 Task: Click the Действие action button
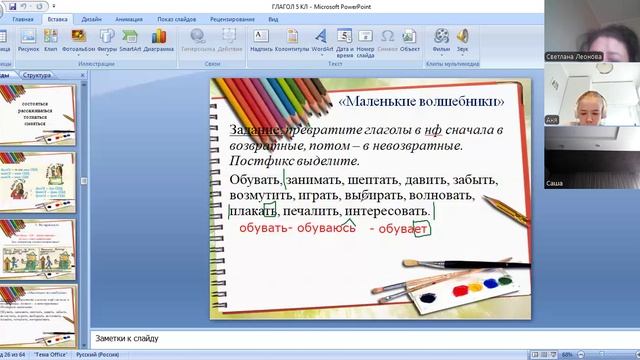pyautogui.click(x=230, y=40)
